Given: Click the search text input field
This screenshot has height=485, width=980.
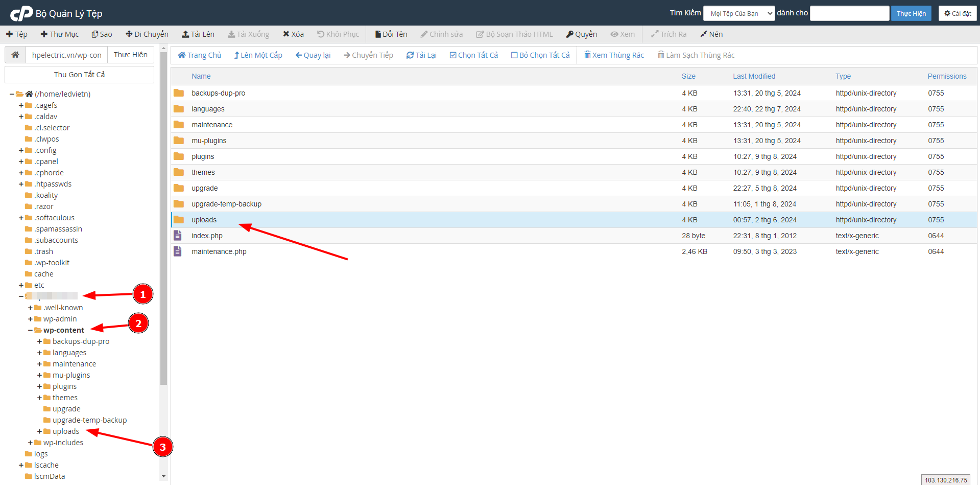Looking at the screenshot, I should tap(850, 13).
